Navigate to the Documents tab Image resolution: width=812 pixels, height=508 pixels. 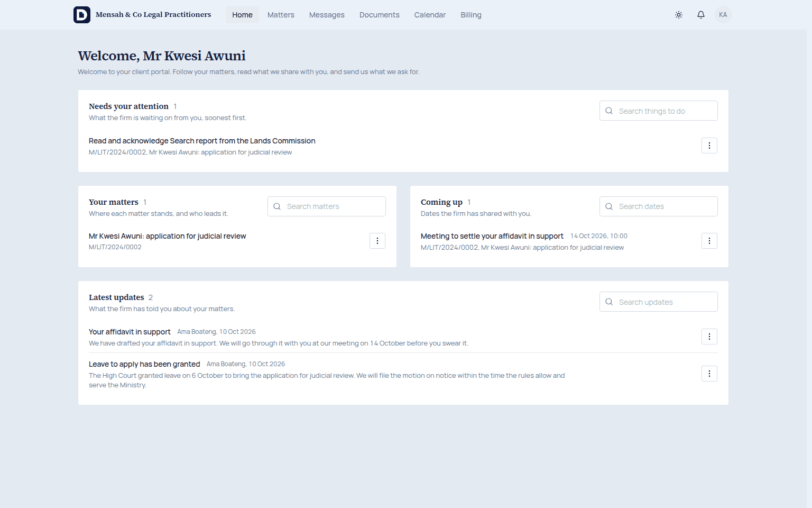(380, 15)
